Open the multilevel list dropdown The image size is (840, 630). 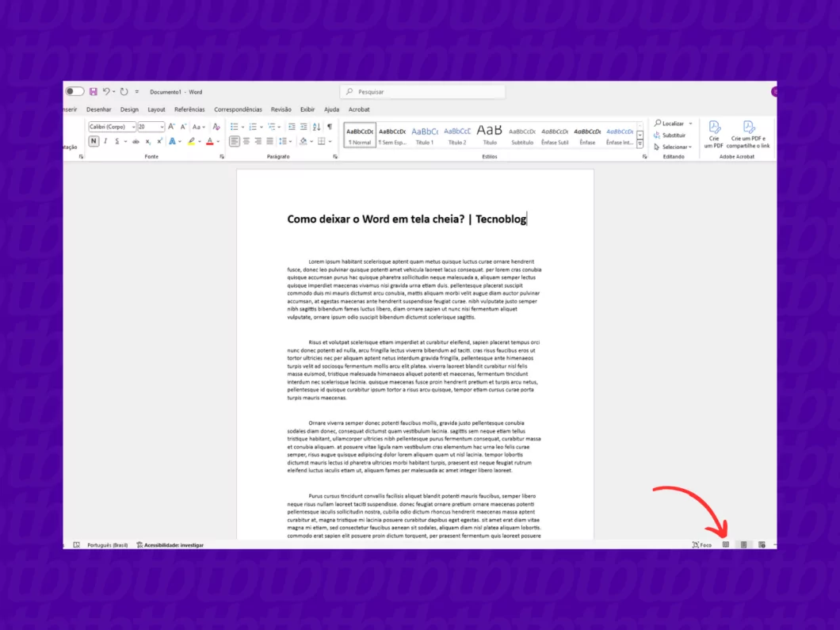(x=280, y=127)
